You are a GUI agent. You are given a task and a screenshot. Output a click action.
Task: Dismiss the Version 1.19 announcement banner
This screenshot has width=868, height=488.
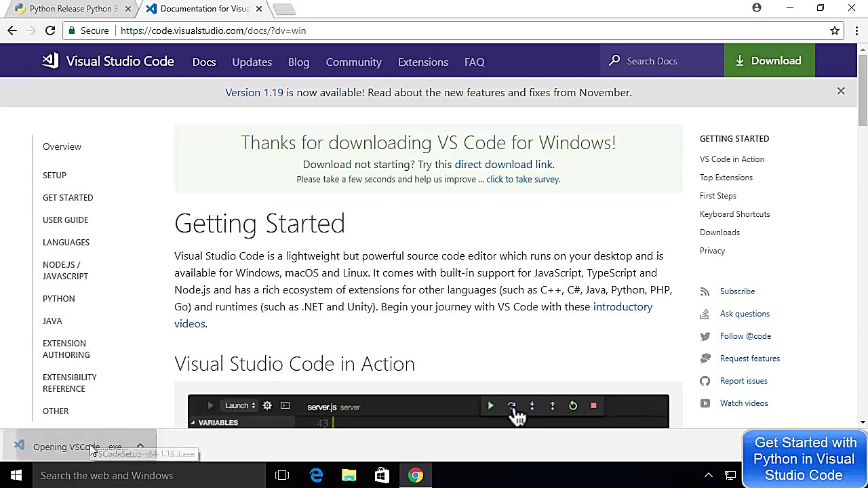point(841,91)
